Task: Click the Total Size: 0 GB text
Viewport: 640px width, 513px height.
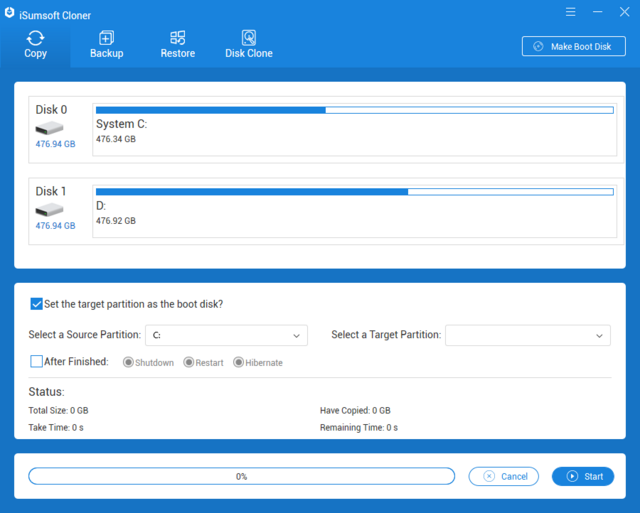Action: 58,411
